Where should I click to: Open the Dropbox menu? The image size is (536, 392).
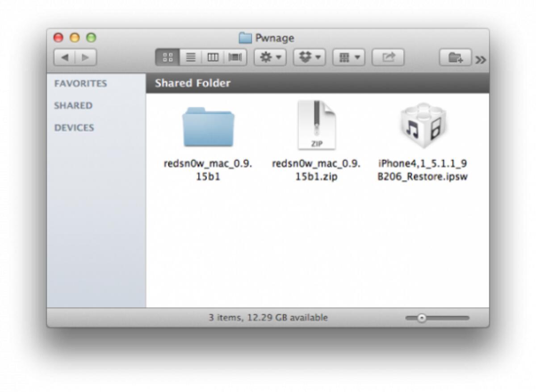[309, 57]
